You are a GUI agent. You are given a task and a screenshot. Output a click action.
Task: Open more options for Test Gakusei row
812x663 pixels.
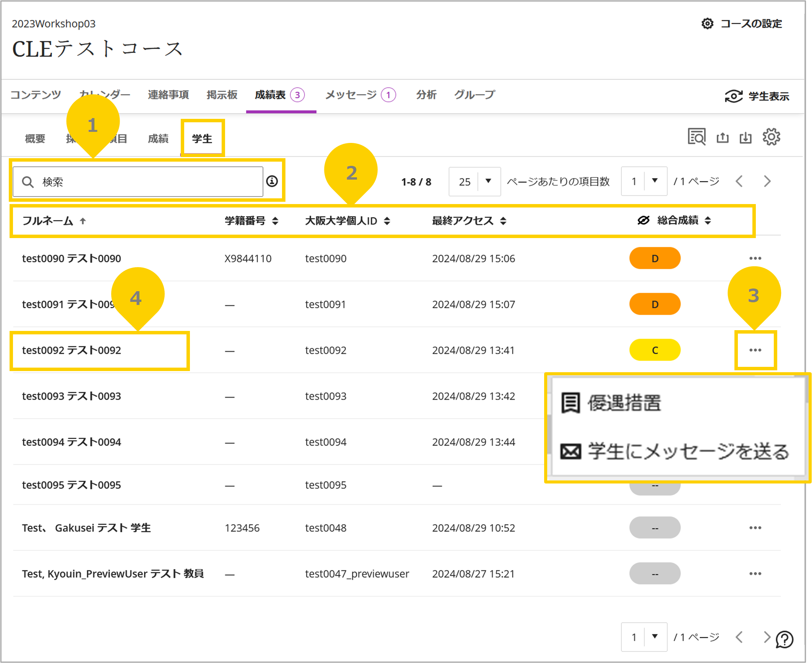coord(755,528)
